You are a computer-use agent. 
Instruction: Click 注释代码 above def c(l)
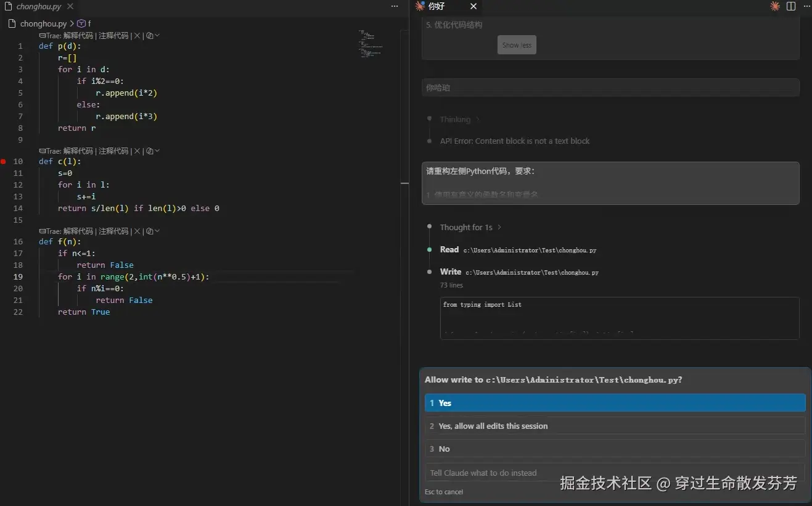(x=113, y=151)
